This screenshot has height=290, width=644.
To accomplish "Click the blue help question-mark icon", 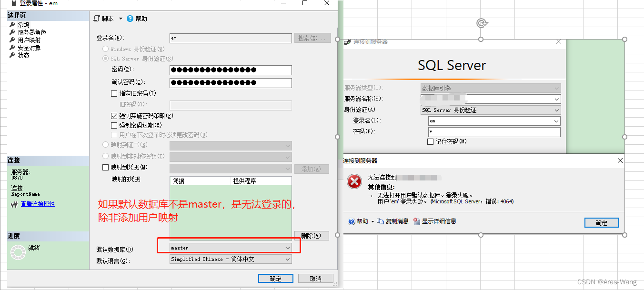I will (x=130, y=19).
